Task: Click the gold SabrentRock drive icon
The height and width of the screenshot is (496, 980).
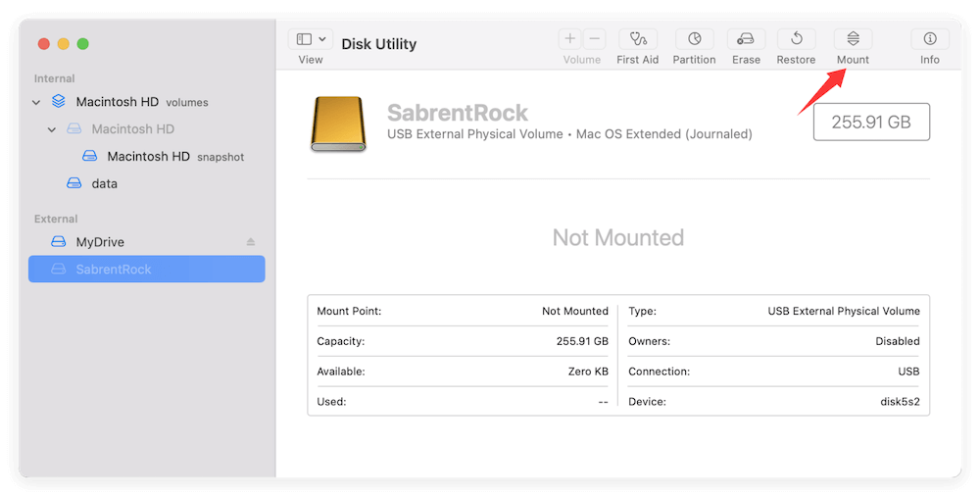Action: tap(338, 124)
